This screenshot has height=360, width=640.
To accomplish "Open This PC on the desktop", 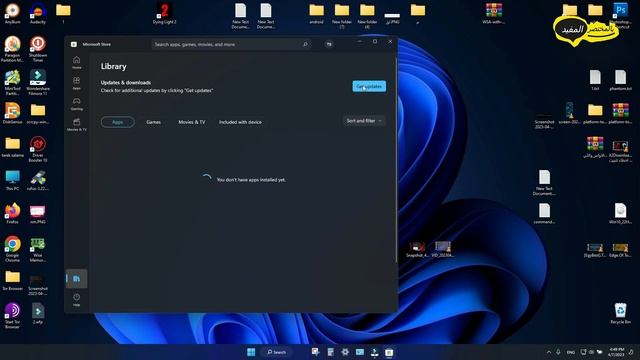I will click(x=12, y=180).
